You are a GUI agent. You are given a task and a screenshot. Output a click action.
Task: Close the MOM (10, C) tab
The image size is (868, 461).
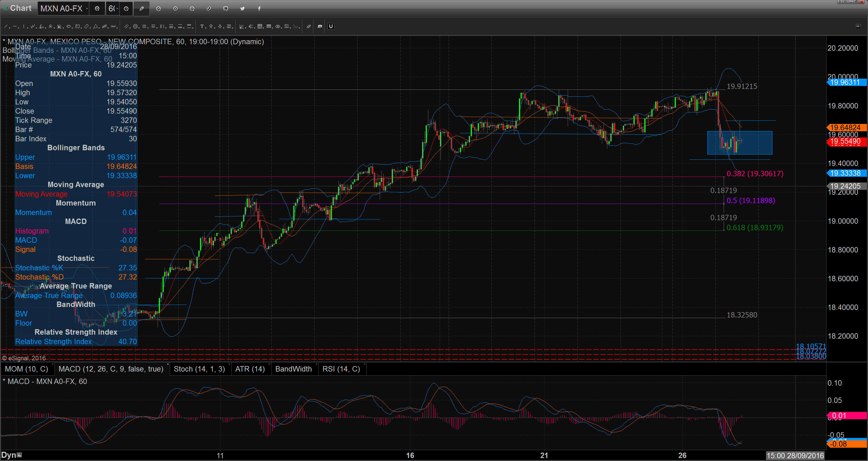52,364
